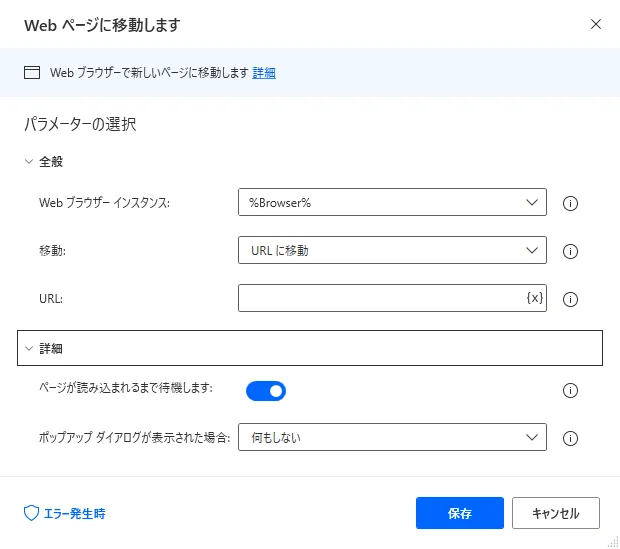620x549 pixels.
Task: Toggle ページが読み込まれるまで待機します switch off
Action: (x=266, y=390)
